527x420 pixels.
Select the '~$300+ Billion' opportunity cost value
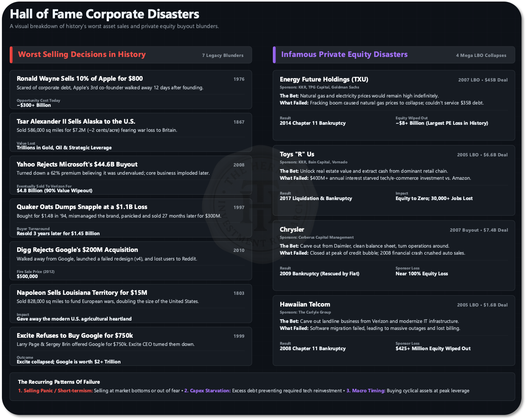34,105
